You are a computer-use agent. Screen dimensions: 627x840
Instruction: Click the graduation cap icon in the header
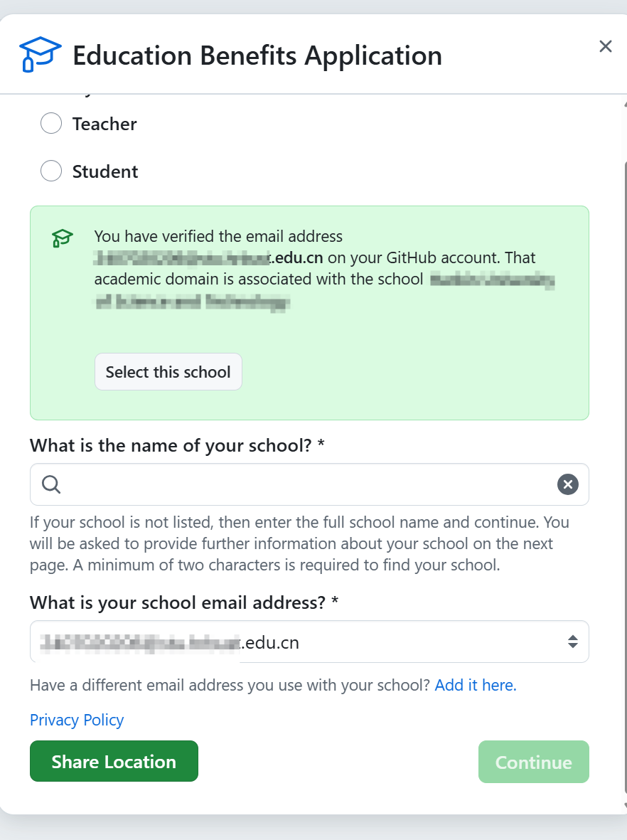(x=41, y=54)
